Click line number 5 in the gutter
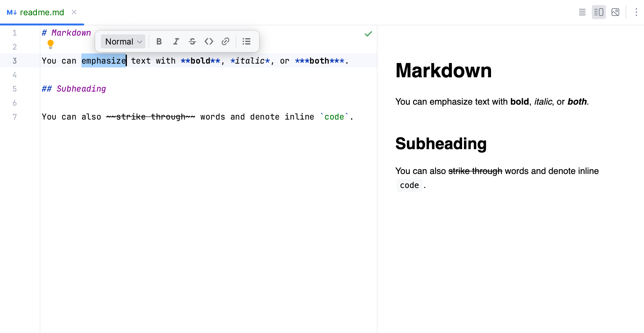Viewport: 644px width, 333px height. (x=15, y=89)
